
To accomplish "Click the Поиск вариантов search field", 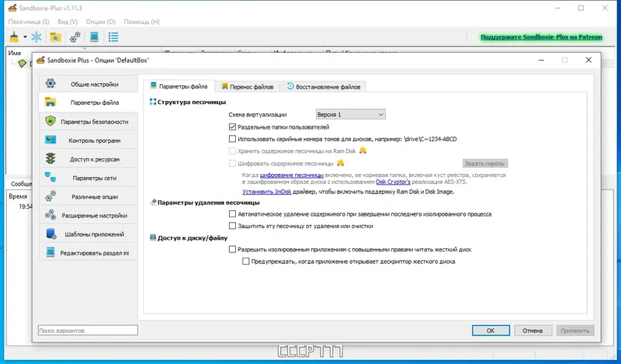I will pyautogui.click(x=88, y=331).
